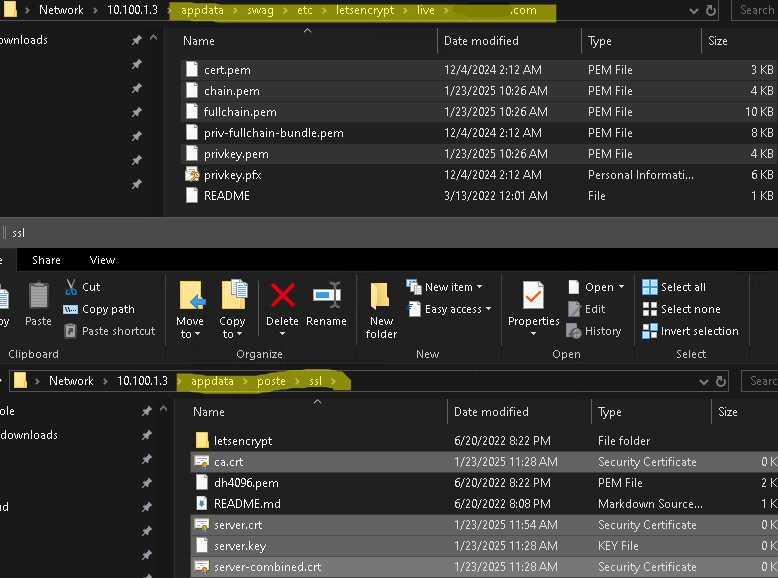This screenshot has height=578, width=778.
Task: Click the poste breadcrumb in ssl window
Action: click(271, 381)
